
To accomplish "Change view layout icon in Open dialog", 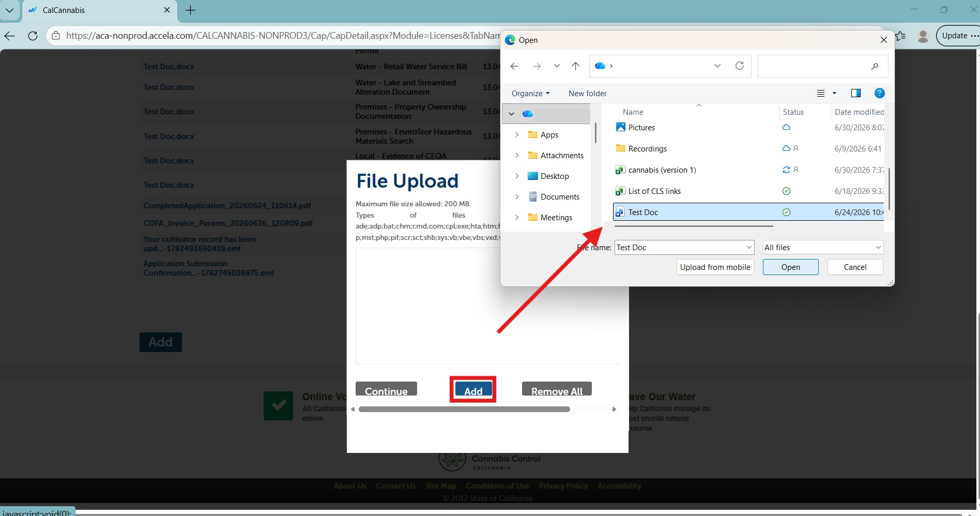I will (x=821, y=94).
